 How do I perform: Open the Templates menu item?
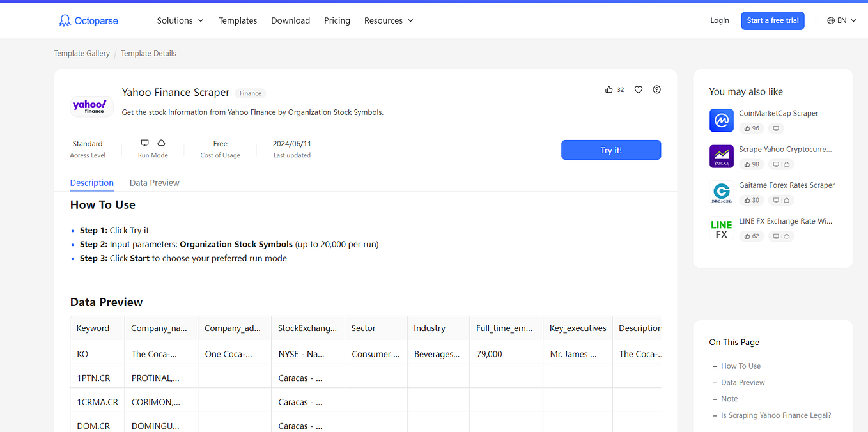click(x=237, y=20)
